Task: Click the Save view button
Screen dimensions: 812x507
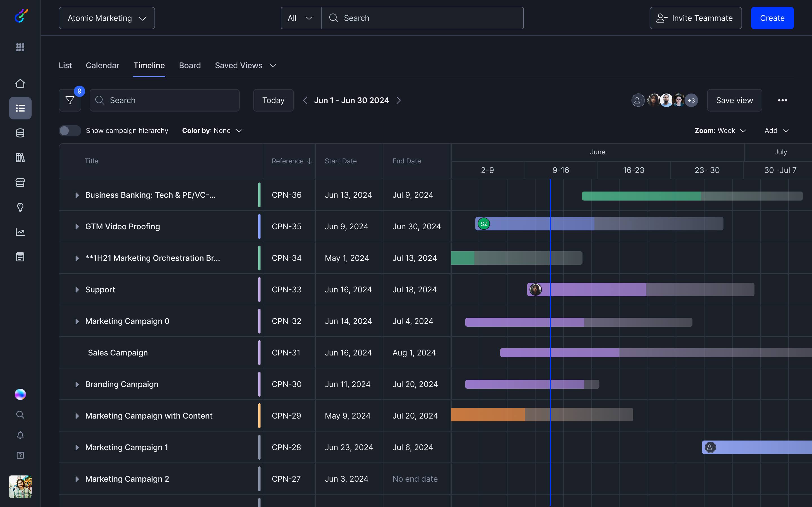Action: point(734,100)
